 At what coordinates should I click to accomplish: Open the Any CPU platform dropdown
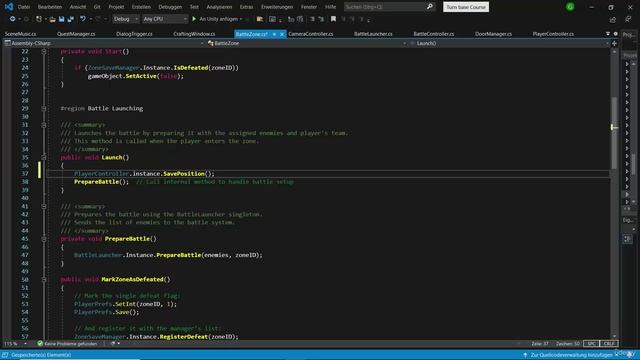pyautogui.click(x=164, y=19)
